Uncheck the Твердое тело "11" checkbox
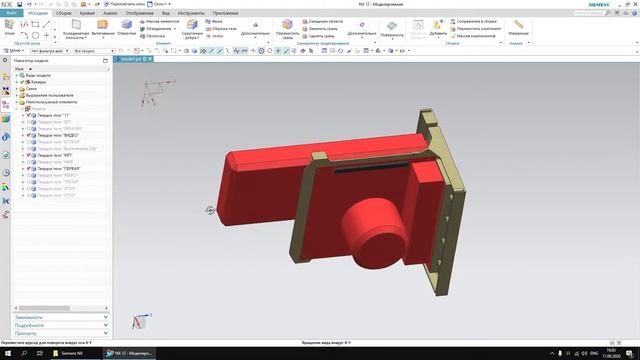This screenshot has width=640, height=360. point(29,116)
